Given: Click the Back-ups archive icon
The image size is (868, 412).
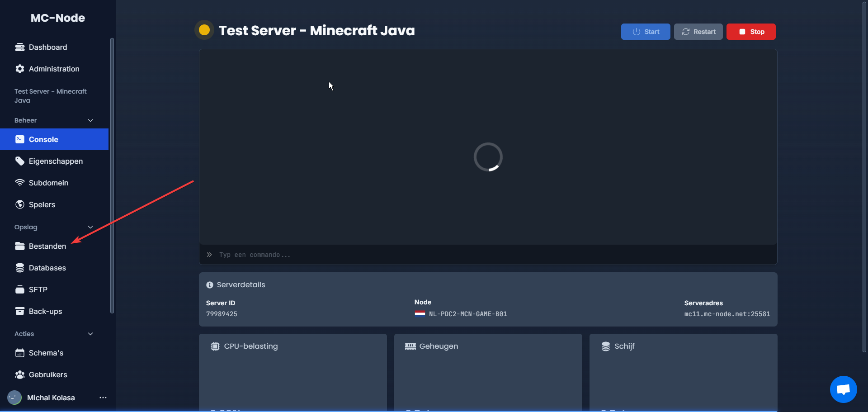Looking at the screenshot, I should (x=19, y=311).
